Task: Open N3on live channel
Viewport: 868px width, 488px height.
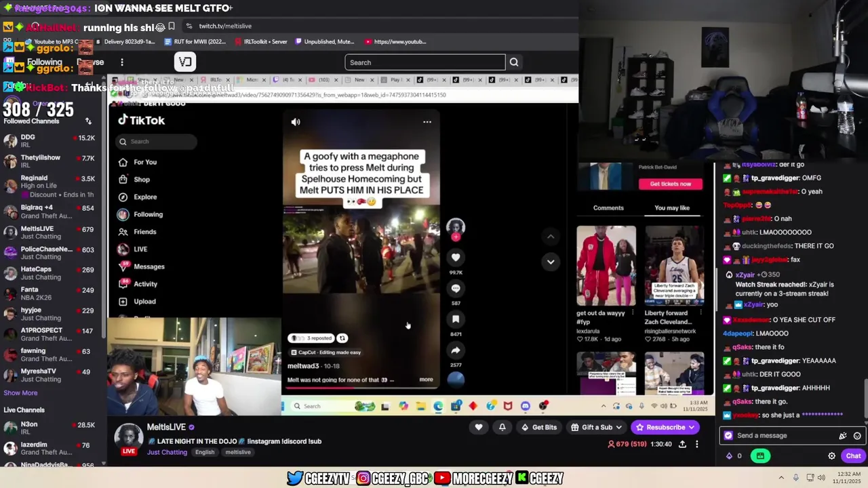Action: (x=52, y=428)
